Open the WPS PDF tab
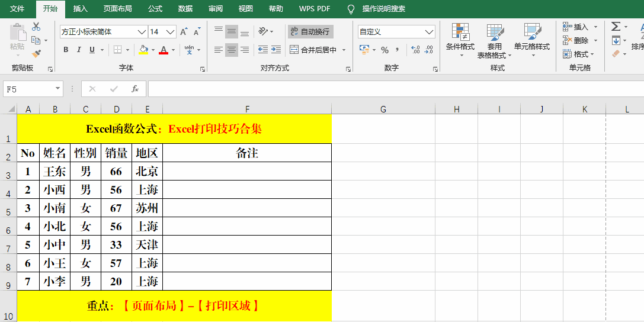The height and width of the screenshot is (322, 644). pos(315,9)
